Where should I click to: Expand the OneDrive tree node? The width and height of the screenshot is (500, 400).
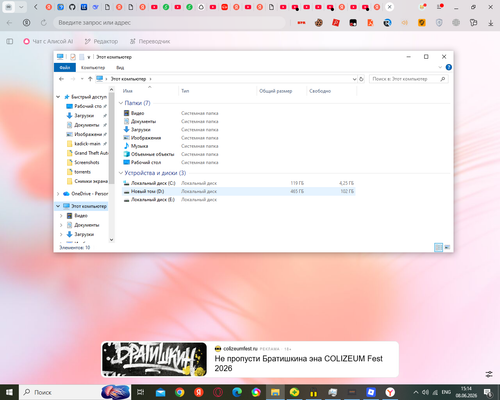coord(58,194)
